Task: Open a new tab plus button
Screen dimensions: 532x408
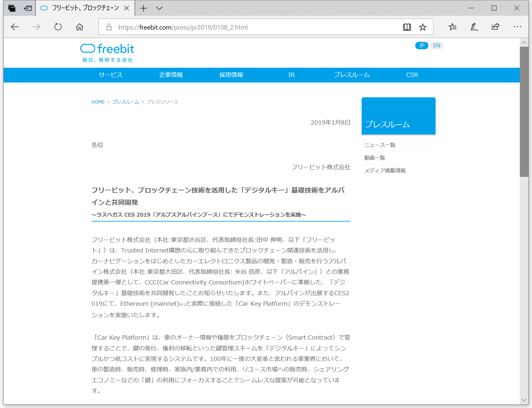Action: pos(143,8)
